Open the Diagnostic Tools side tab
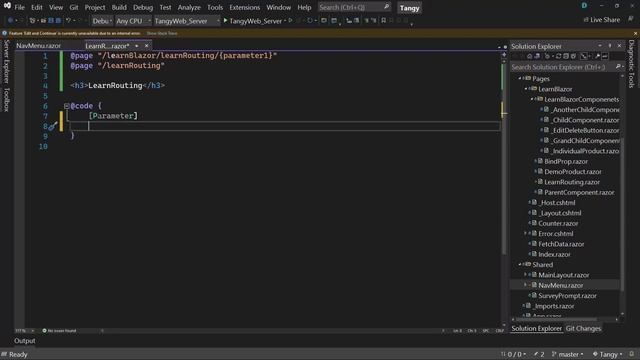 coord(631,64)
